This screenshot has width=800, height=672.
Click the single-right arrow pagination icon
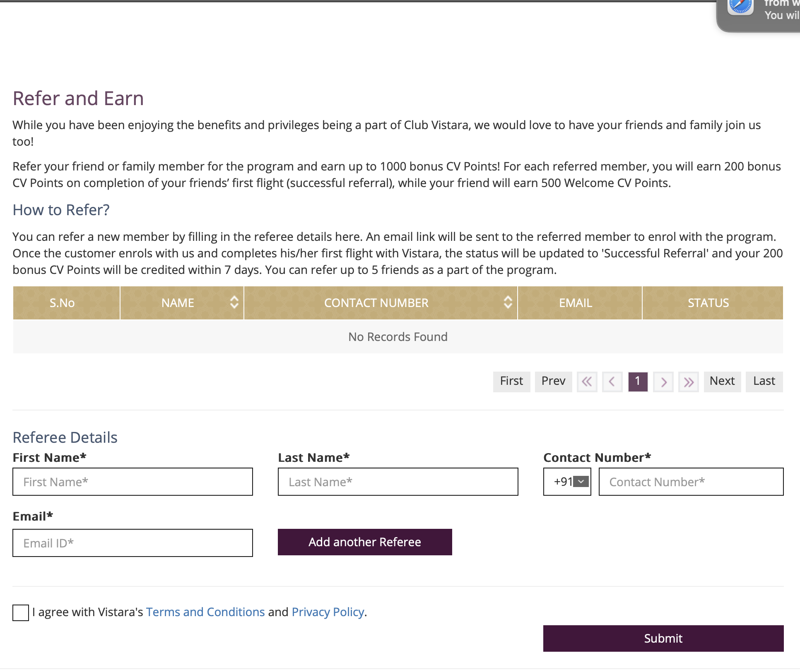[663, 382]
